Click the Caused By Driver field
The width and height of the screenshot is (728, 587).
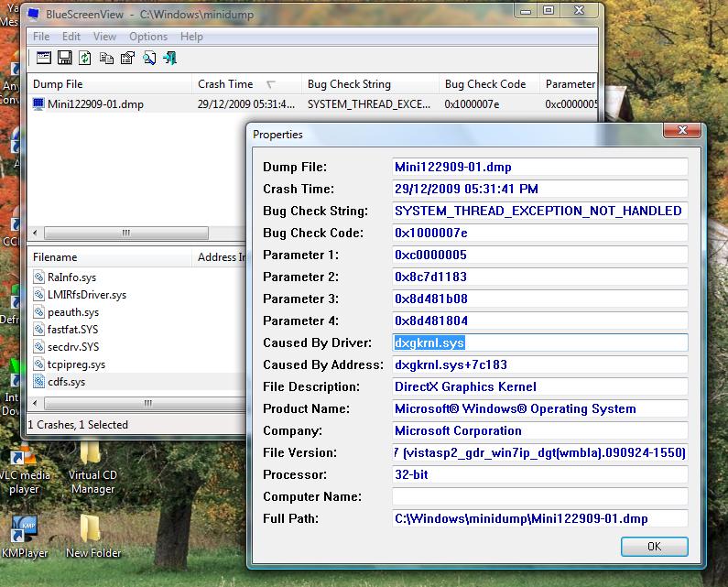[x=539, y=342]
